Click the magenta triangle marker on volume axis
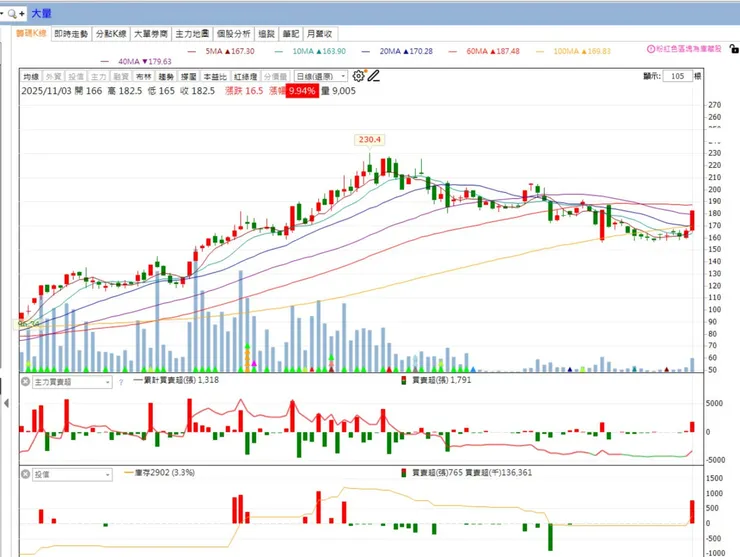The height and width of the screenshot is (557, 740). point(254,363)
